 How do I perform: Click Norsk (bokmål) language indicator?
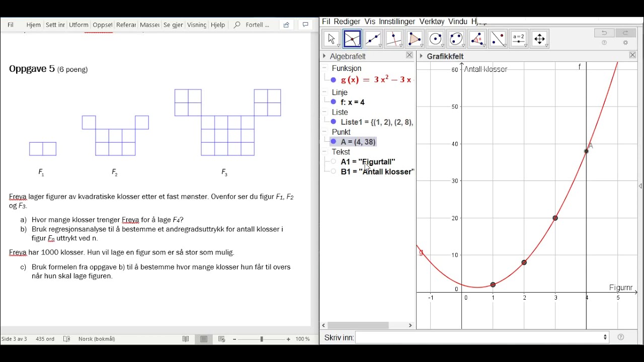point(97,339)
